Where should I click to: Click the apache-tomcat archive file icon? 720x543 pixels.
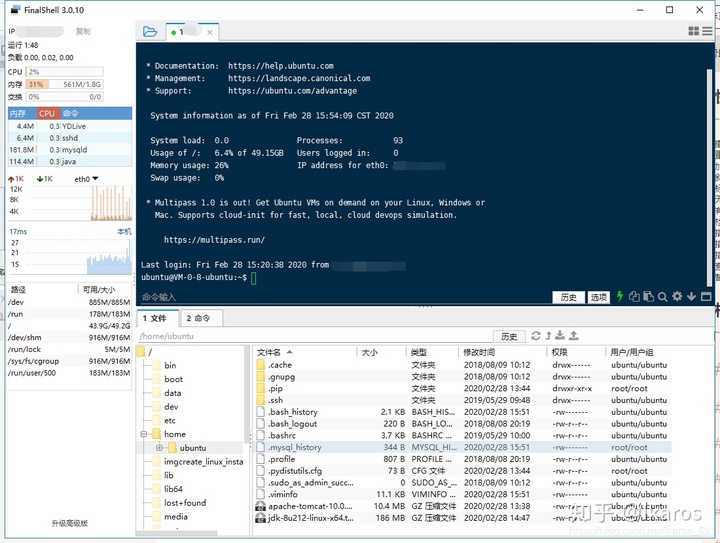click(x=260, y=506)
